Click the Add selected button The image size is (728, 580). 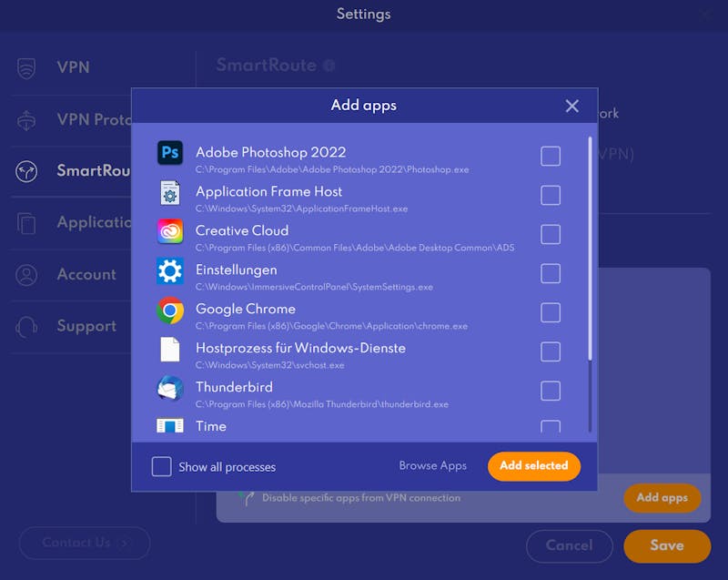[x=534, y=466]
